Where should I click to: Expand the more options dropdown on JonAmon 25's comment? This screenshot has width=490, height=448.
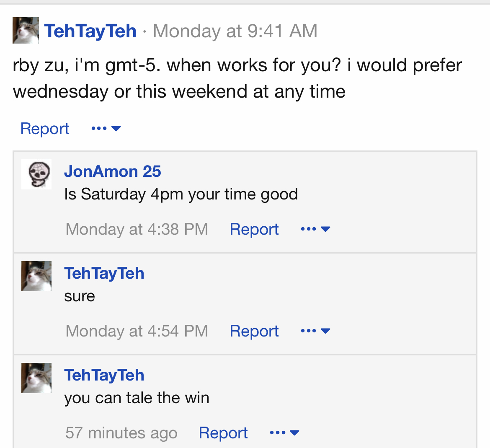pos(315,229)
